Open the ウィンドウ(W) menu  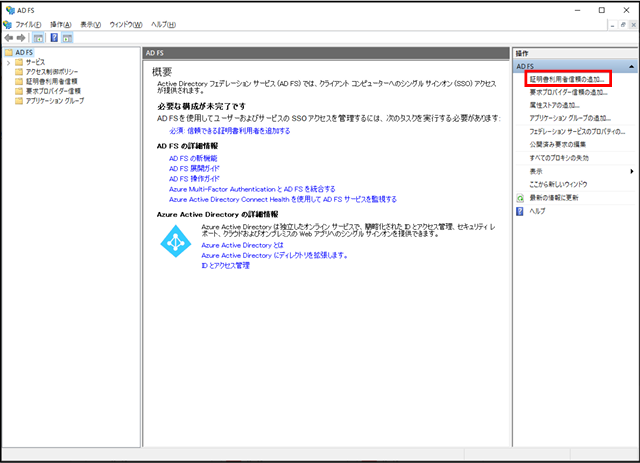point(126,24)
